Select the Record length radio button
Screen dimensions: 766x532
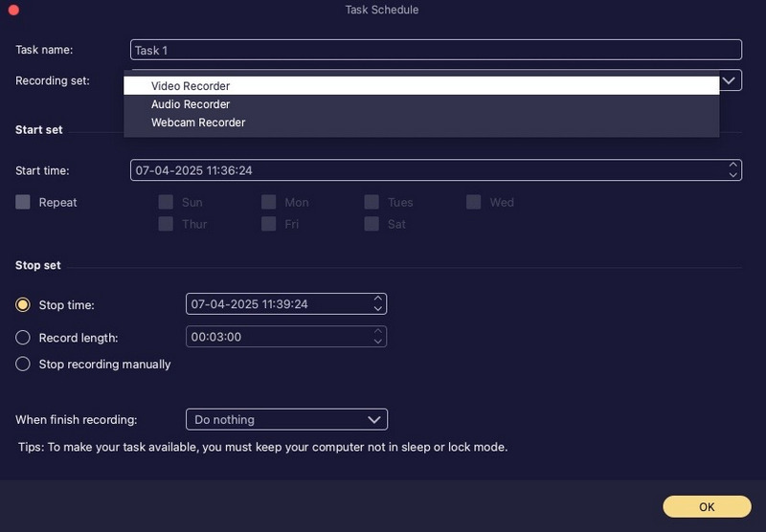pyautogui.click(x=23, y=337)
